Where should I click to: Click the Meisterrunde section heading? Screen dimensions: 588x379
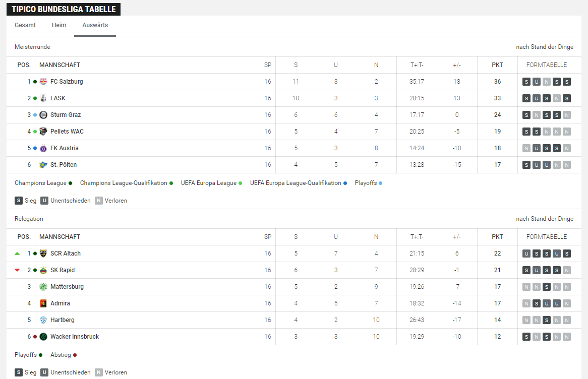pyautogui.click(x=32, y=47)
